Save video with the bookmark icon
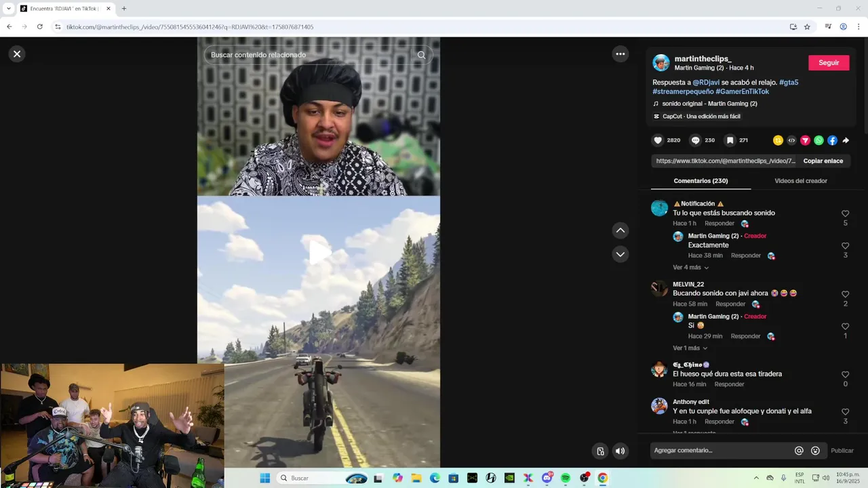Screen dimensions: 868x488 (x=730, y=140)
